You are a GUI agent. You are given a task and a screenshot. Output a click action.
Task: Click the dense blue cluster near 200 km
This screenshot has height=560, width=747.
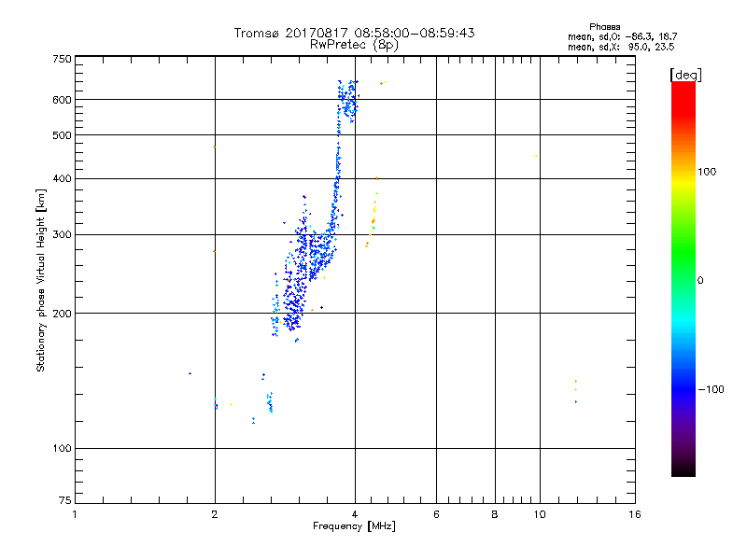[x=293, y=307]
